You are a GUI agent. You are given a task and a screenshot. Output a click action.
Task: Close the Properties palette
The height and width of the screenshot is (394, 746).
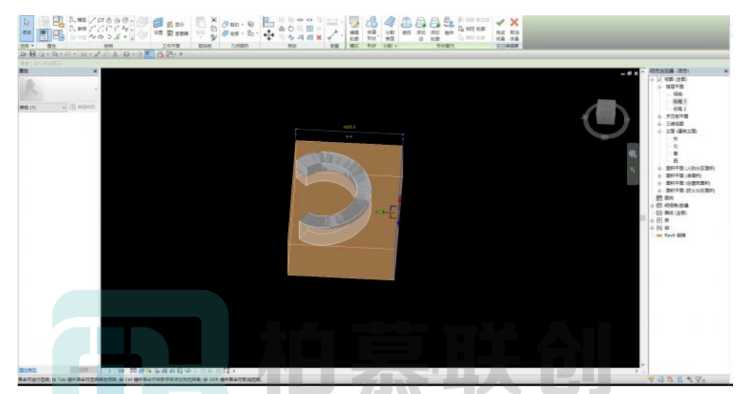pyautogui.click(x=95, y=71)
